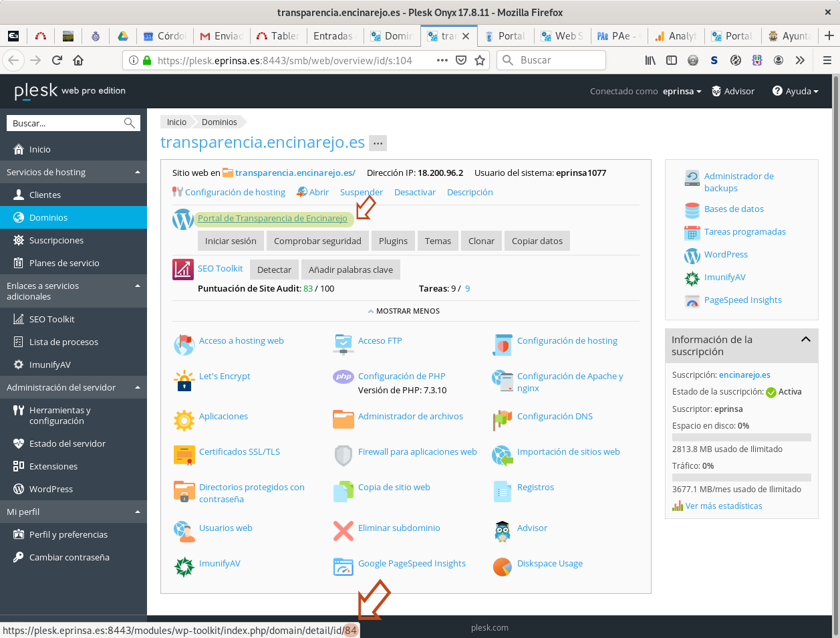Click the Bases de datos icon
The image size is (840, 638).
tap(692, 210)
